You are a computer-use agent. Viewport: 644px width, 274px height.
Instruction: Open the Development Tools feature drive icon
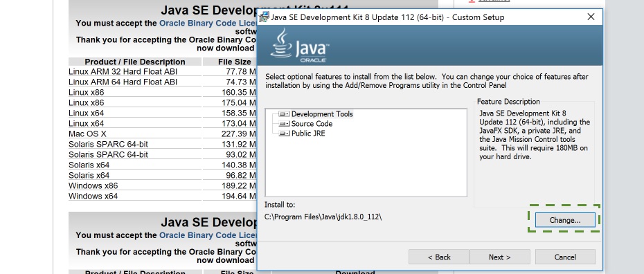284,114
